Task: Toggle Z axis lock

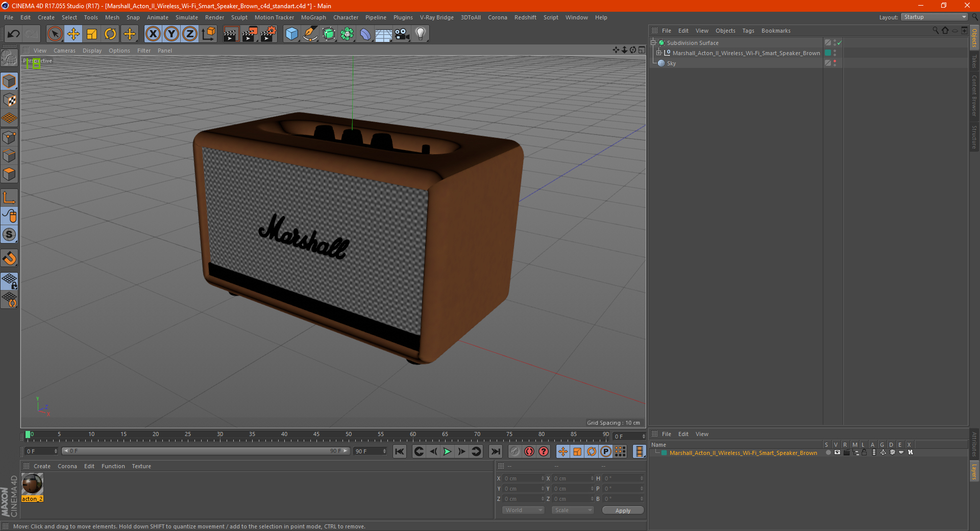Action: point(190,34)
